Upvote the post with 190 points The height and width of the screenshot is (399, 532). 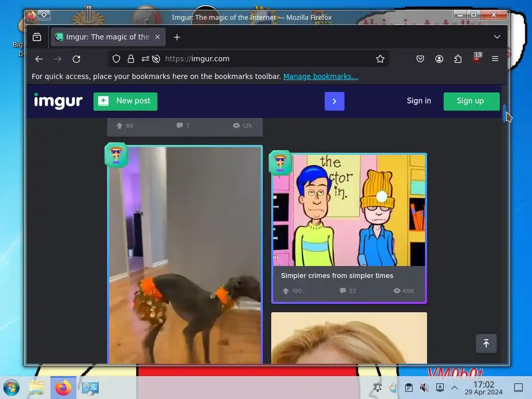286,291
